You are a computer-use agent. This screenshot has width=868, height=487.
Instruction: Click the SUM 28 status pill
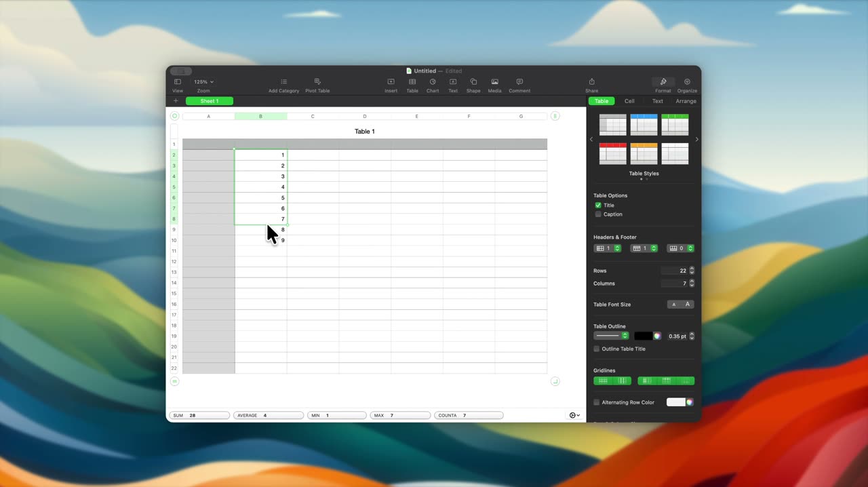click(x=199, y=415)
